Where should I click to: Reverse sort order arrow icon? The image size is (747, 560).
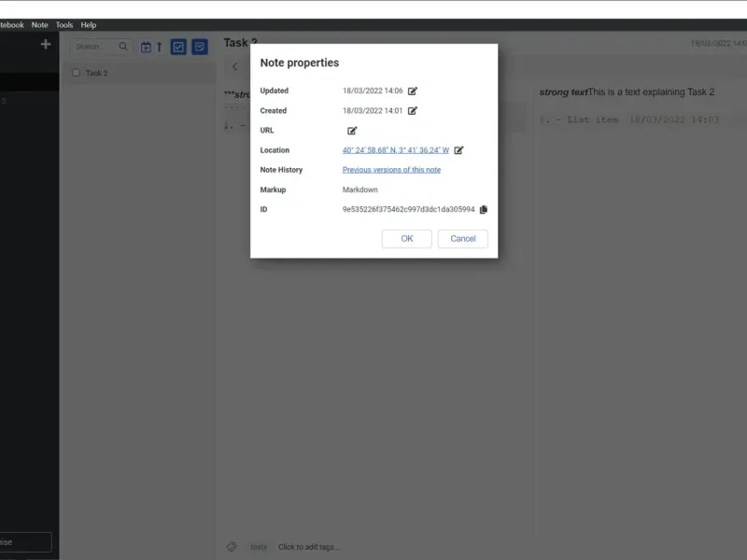pyautogui.click(x=160, y=47)
